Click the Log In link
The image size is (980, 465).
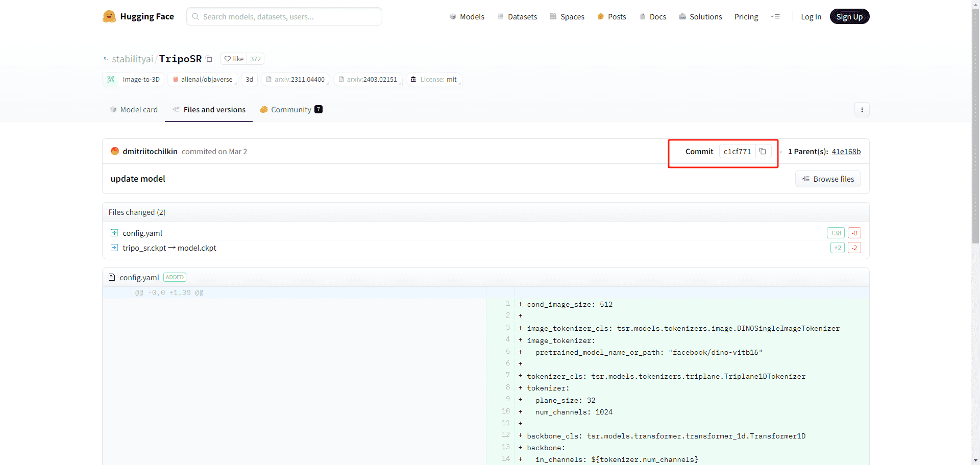click(x=811, y=17)
